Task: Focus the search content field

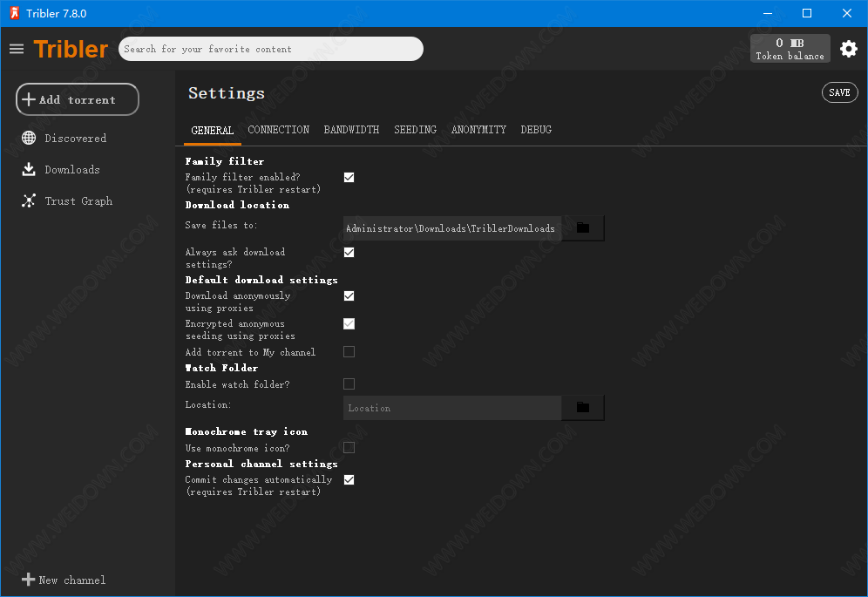Action: [x=271, y=49]
